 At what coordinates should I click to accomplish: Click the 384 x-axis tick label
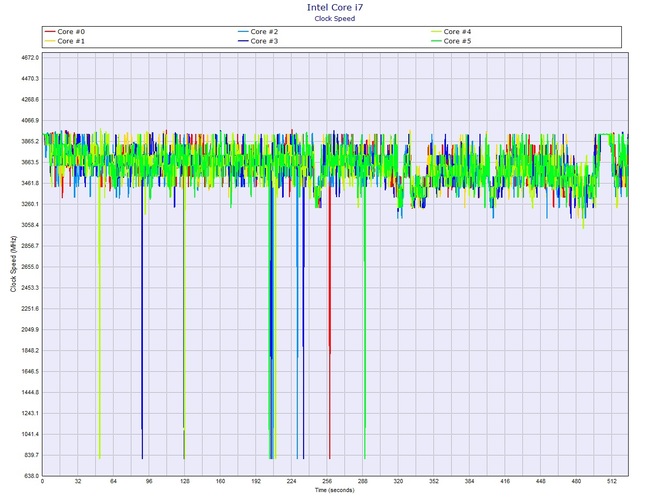470,481
